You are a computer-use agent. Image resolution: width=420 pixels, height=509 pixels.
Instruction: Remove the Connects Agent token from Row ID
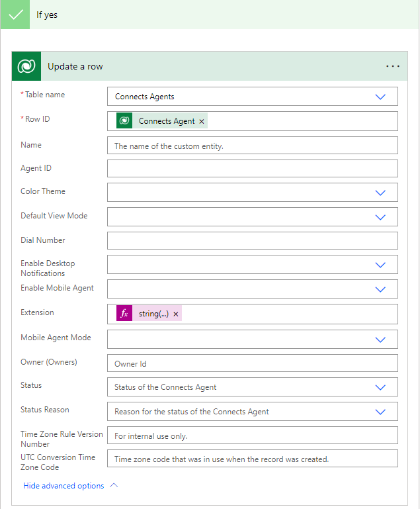click(x=202, y=121)
